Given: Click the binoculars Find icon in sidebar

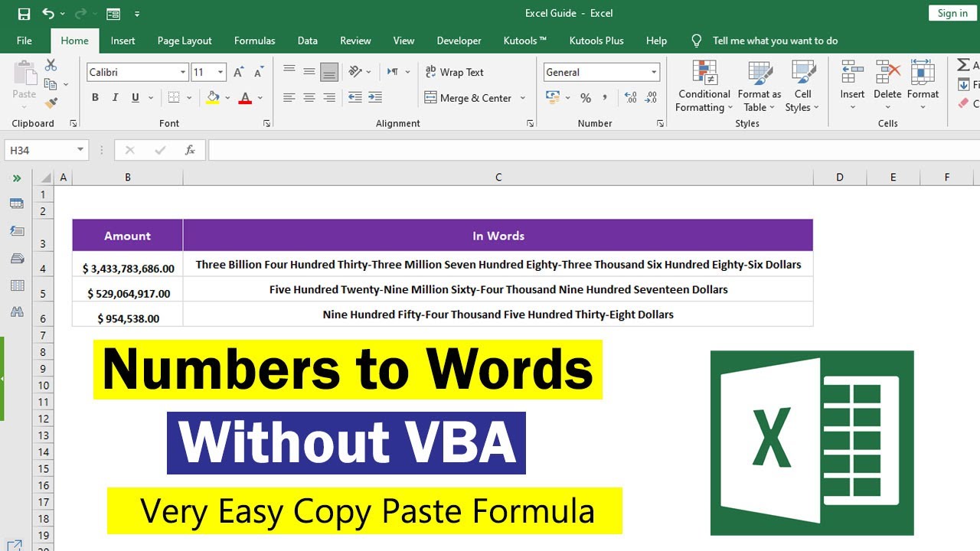Looking at the screenshot, I should pyautogui.click(x=16, y=311).
